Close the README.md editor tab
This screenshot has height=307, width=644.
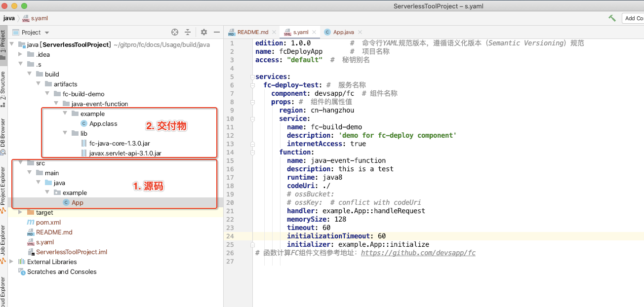[274, 32]
